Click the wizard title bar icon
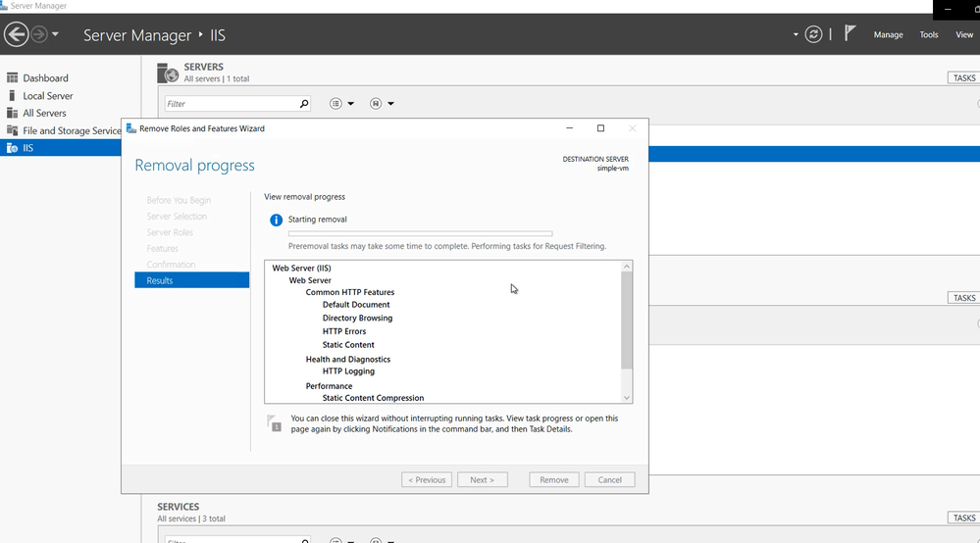 pos(131,128)
